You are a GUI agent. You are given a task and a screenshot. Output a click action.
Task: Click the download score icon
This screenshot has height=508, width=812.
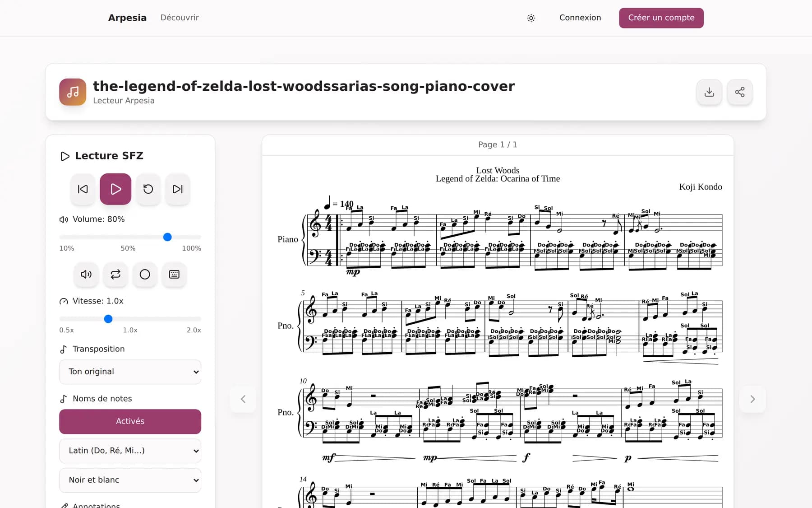(x=709, y=92)
